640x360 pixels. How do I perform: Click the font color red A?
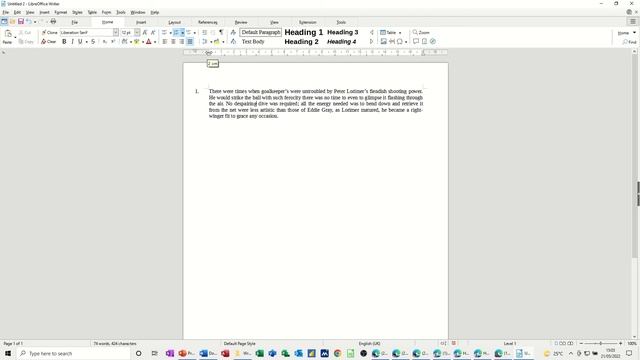[x=149, y=42]
